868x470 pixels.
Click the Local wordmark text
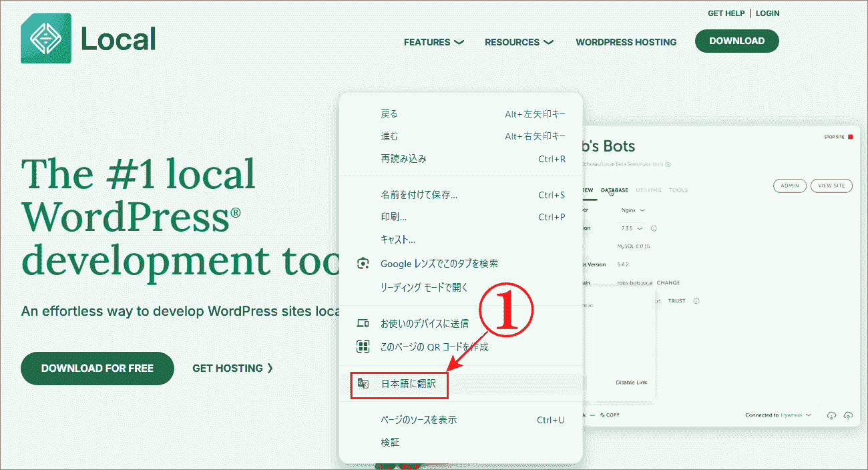click(118, 39)
